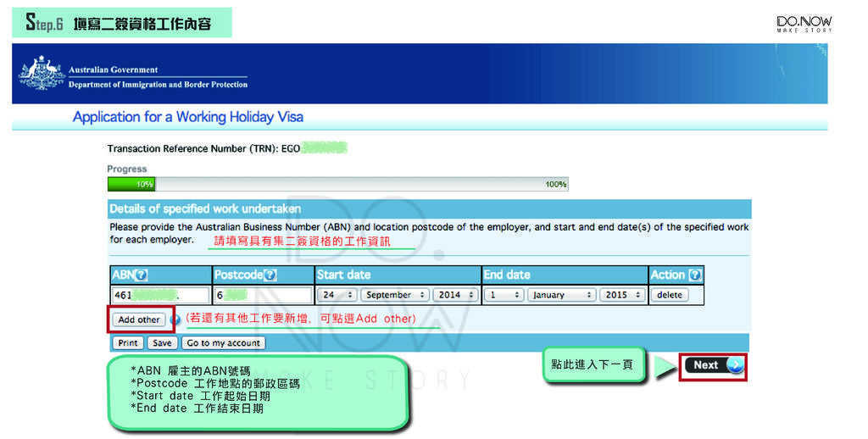Click the delete button in the employer row
The height and width of the screenshot is (439, 868).
coord(670,295)
